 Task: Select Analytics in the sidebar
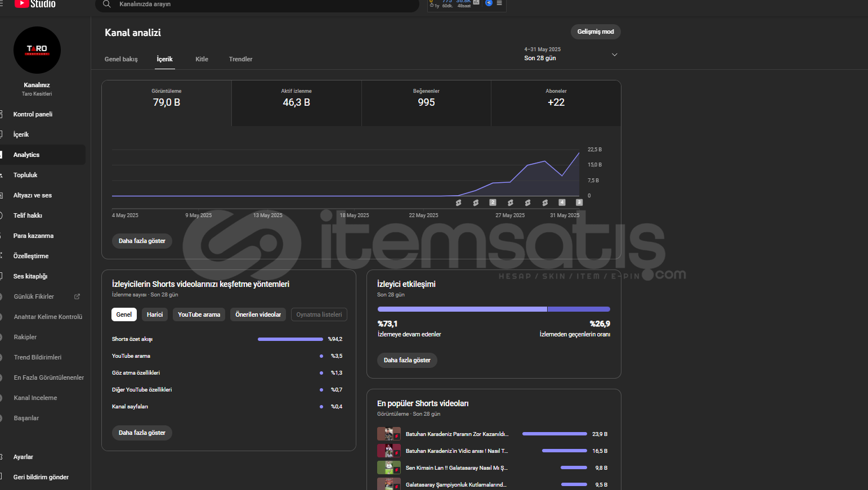(x=43, y=155)
